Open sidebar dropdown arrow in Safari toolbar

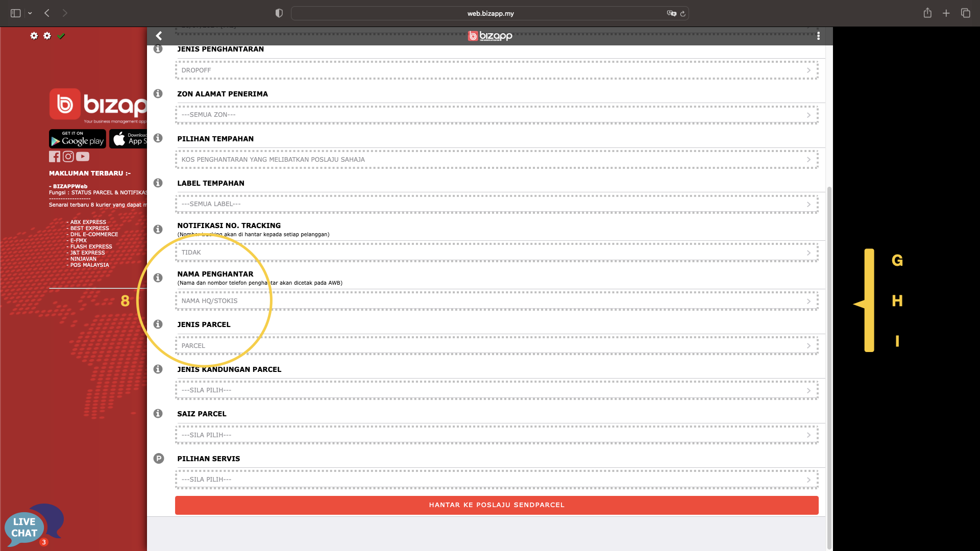30,13
